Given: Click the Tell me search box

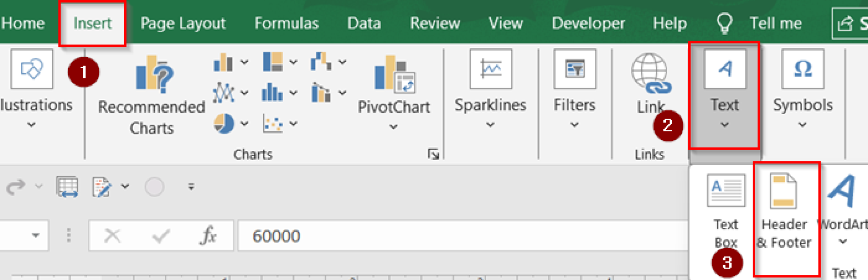Looking at the screenshot, I should 775,23.
